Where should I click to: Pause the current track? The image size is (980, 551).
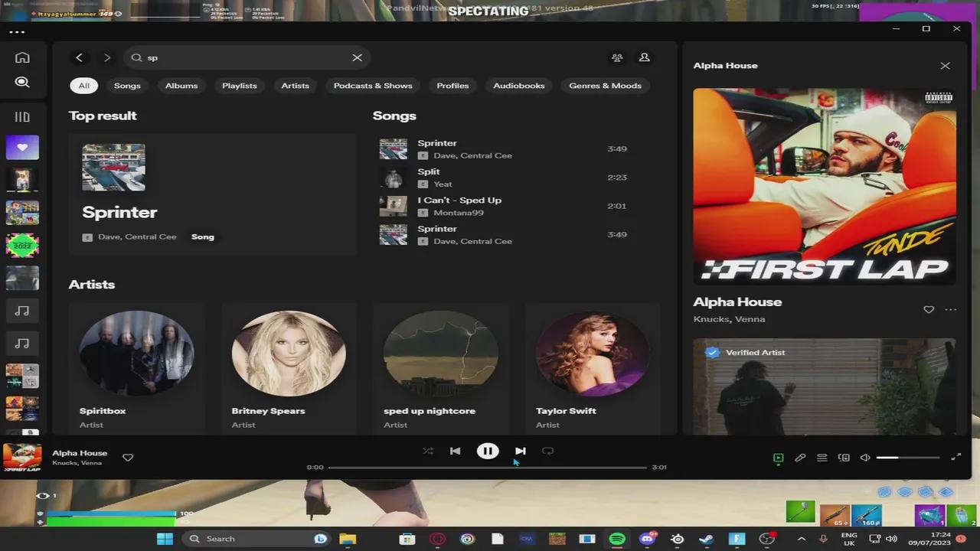[x=488, y=451]
